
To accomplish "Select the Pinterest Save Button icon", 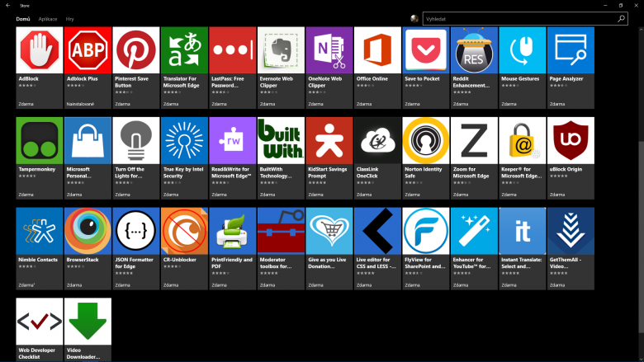I will pyautogui.click(x=136, y=50).
